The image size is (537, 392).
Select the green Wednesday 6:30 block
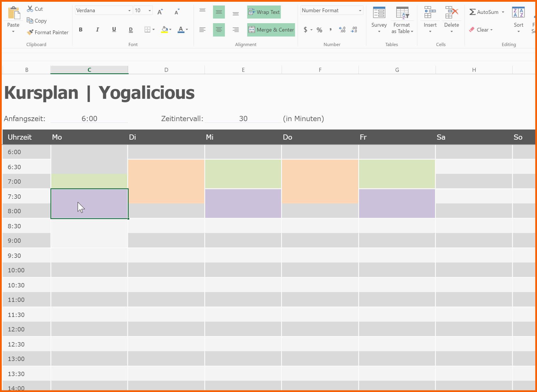pyautogui.click(x=243, y=174)
